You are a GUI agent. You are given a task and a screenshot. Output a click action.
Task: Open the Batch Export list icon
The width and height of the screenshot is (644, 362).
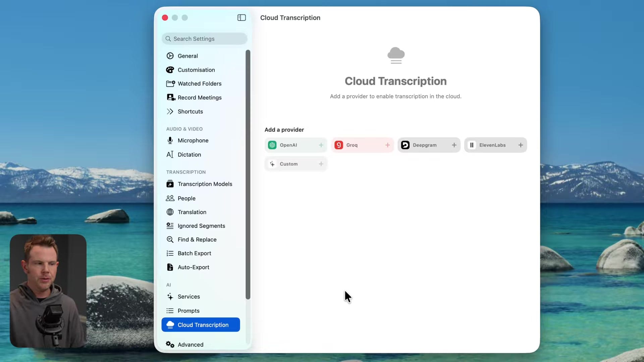(x=170, y=253)
